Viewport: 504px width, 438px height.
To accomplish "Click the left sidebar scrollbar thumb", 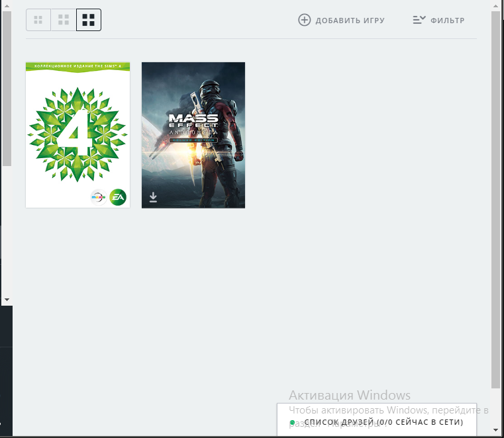I will pyautogui.click(x=7, y=89).
